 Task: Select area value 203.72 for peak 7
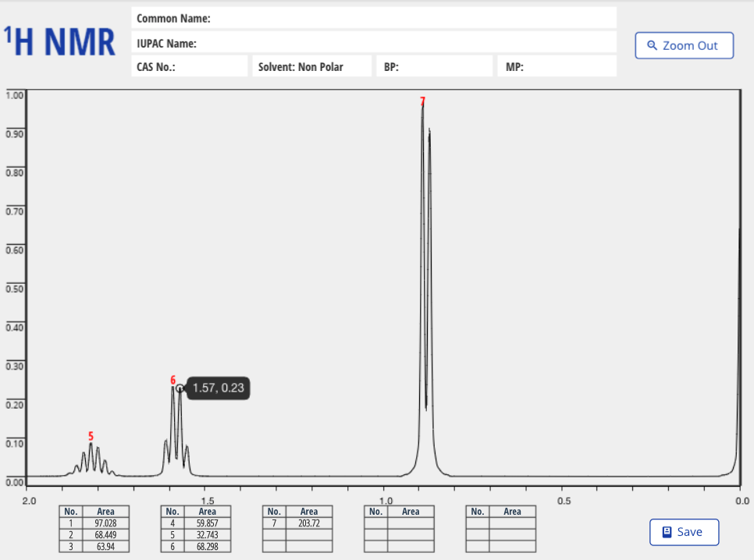pos(308,523)
